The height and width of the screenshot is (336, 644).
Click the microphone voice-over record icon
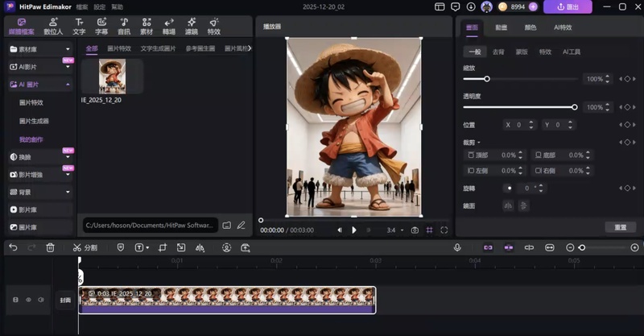pyautogui.click(x=457, y=247)
